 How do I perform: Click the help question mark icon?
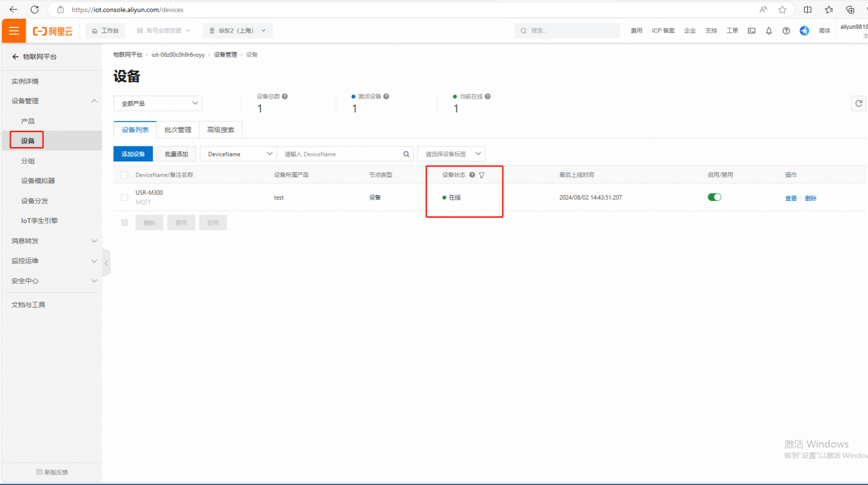tap(786, 31)
